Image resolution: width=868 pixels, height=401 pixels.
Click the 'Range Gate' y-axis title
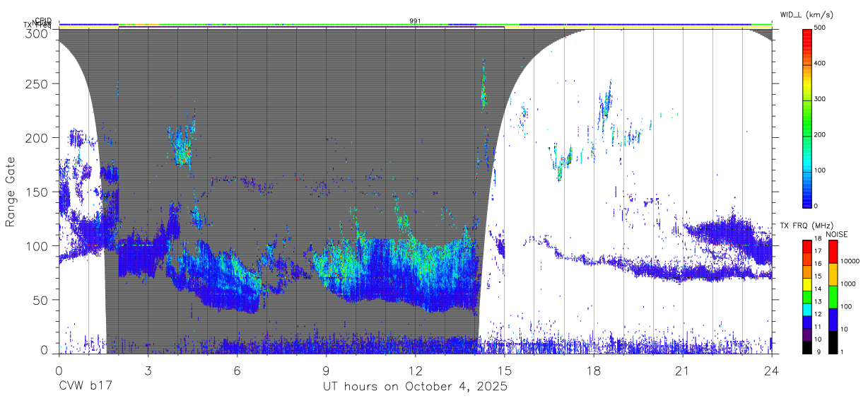(11, 192)
